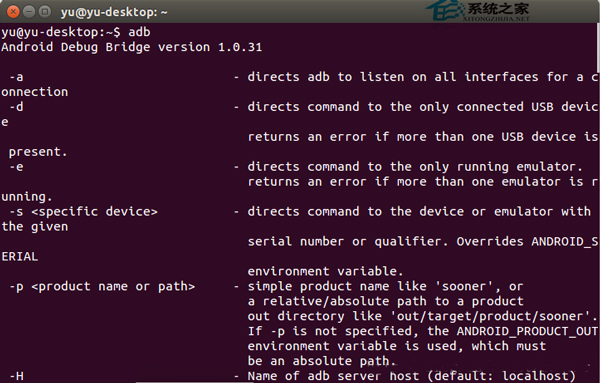The height and width of the screenshot is (383, 600).
Task: Click the '-H' option text
Action: (16, 376)
